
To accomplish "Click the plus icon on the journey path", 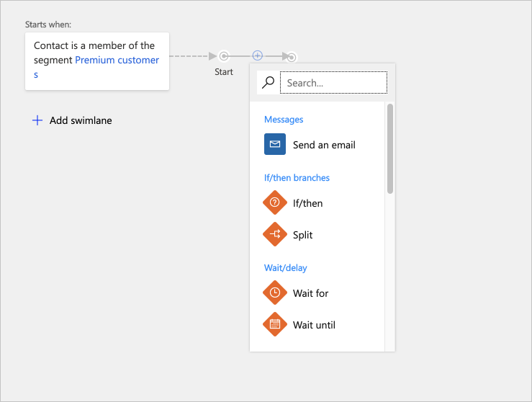I will (257, 55).
